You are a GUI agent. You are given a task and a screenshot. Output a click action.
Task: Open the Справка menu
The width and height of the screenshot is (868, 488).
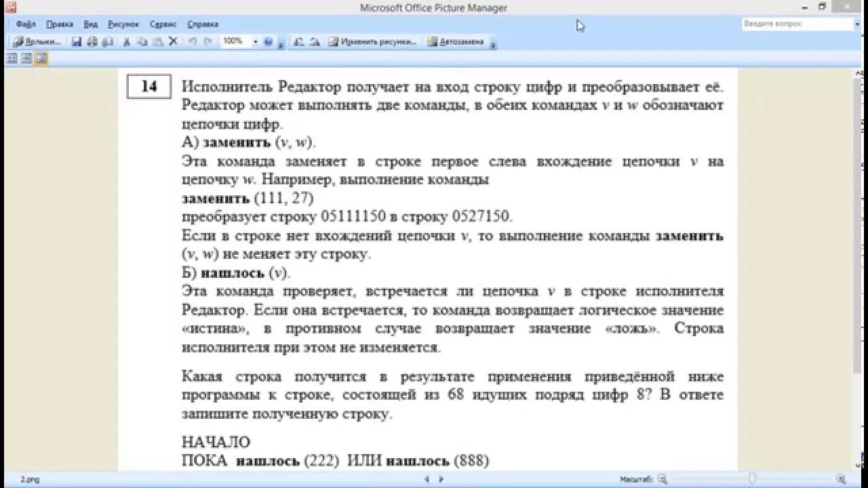click(x=203, y=24)
